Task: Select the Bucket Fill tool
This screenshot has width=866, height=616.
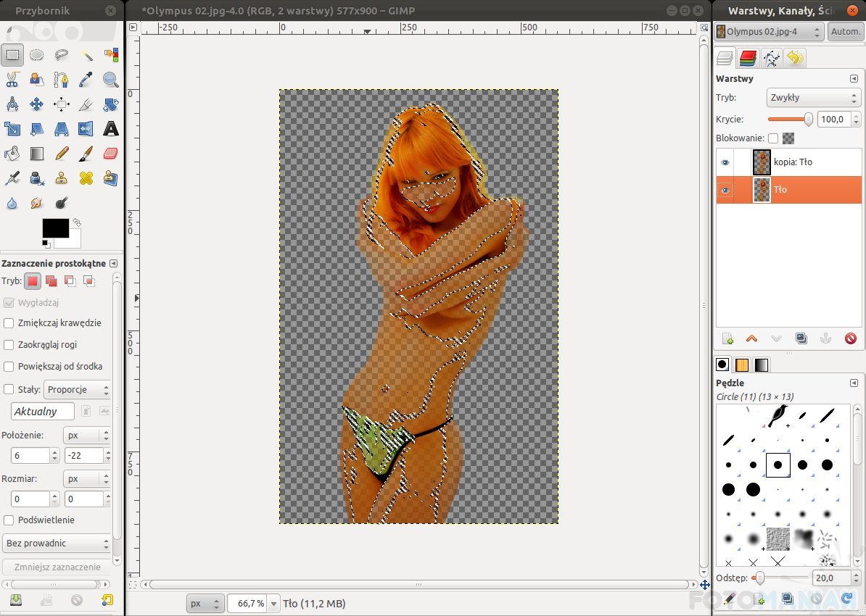Action: [x=12, y=154]
